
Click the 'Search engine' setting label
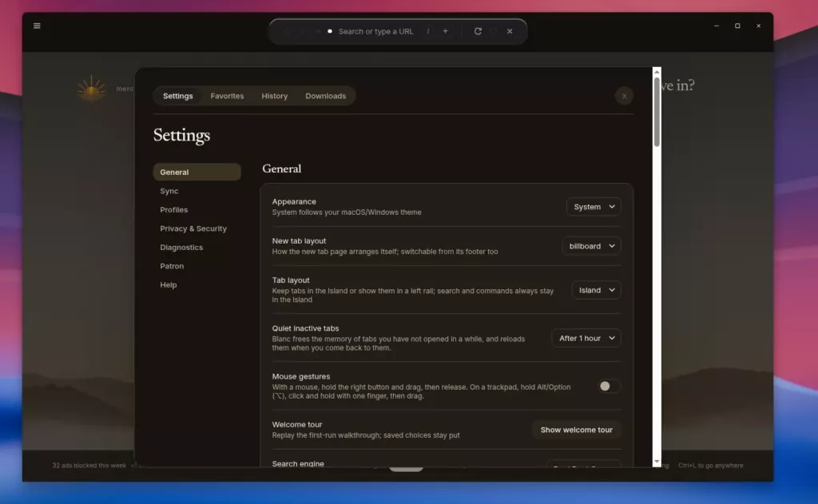(298, 463)
